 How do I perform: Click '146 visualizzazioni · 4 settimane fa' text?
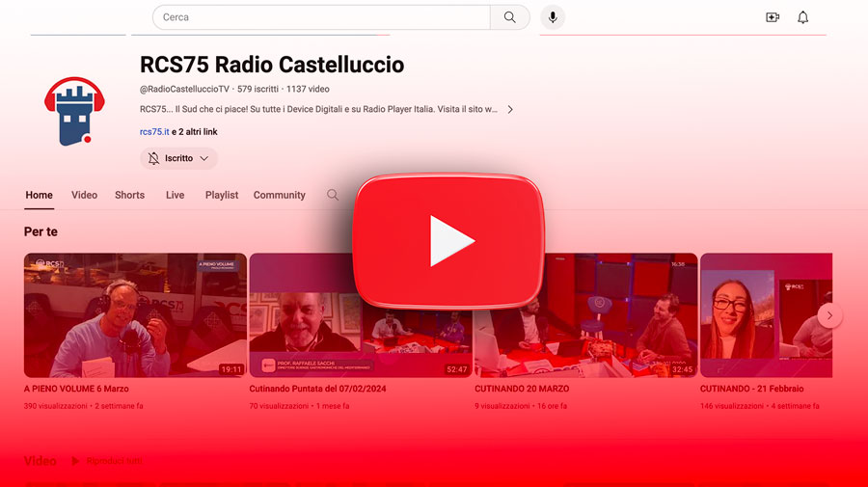pyautogui.click(x=760, y=406)
